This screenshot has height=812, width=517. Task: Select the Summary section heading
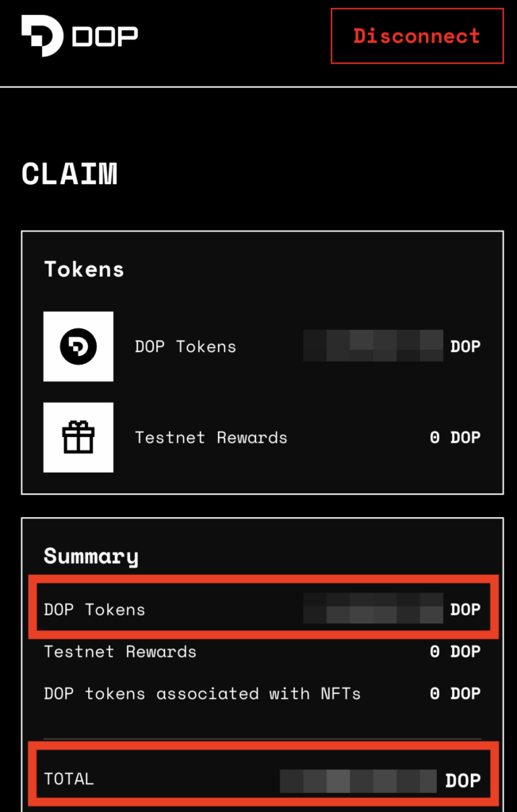pos(91,556)
